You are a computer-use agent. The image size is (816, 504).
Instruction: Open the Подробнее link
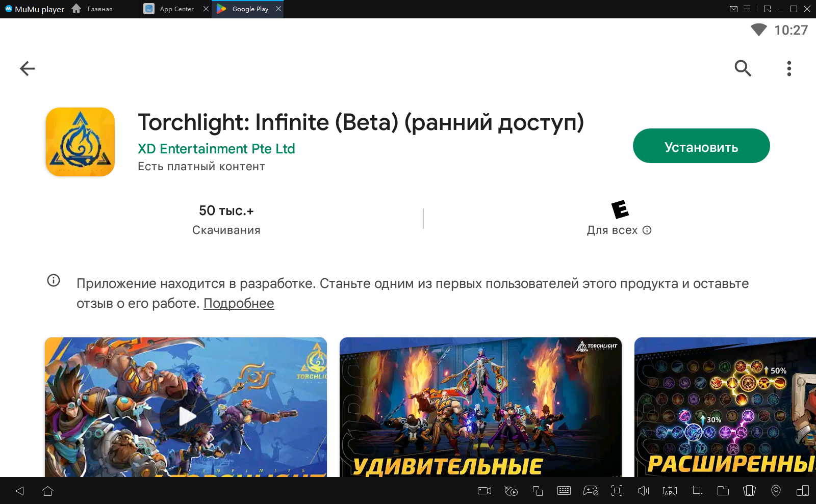pyautogui.click(x=239, y=303)
